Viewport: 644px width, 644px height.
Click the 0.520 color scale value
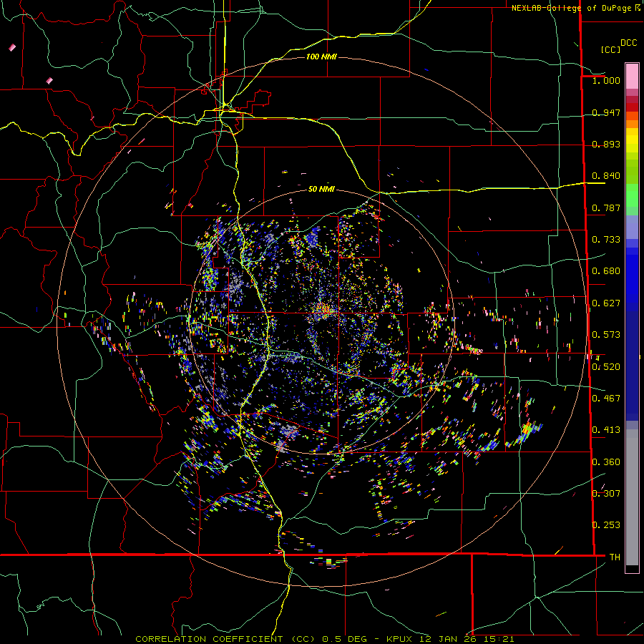click(x=606, y=367)
